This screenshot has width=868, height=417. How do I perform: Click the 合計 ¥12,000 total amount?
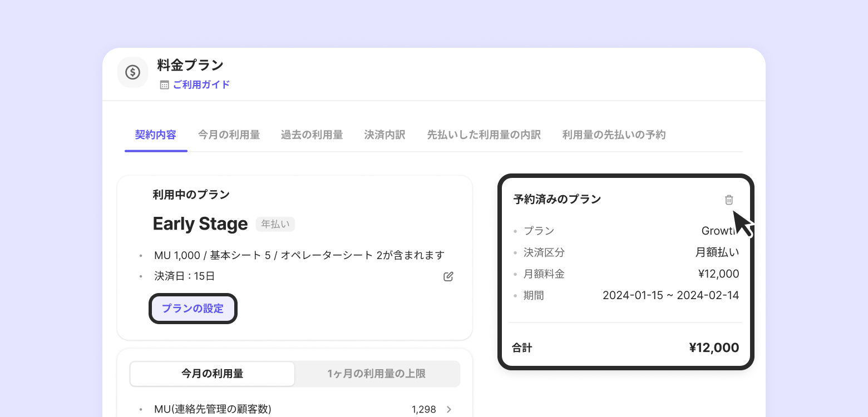click(x=714, y=348)
